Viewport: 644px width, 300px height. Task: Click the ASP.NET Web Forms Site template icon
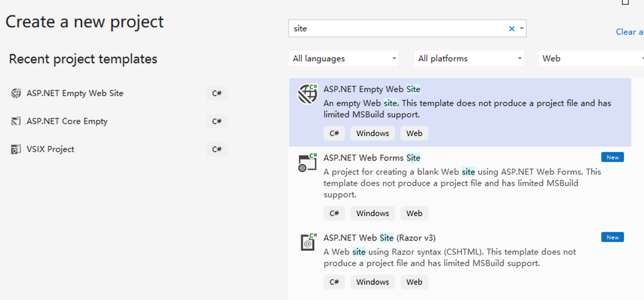click(x=307, y=163)
